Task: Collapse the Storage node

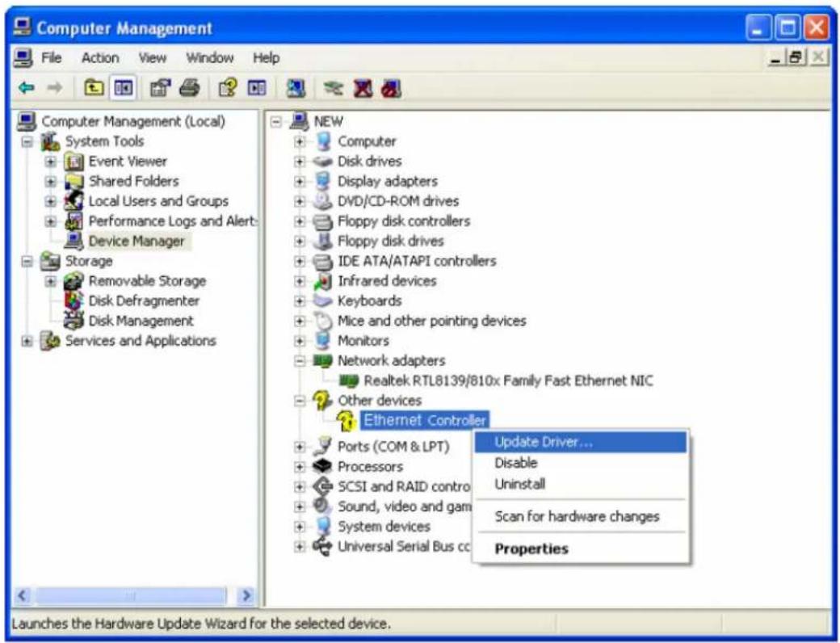Action: (x=27, y=261)
